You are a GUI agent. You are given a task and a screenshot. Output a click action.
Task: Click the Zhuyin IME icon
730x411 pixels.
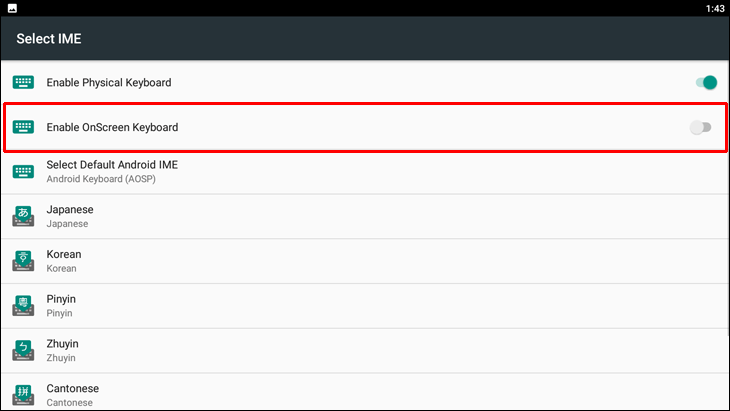point(23,350)
